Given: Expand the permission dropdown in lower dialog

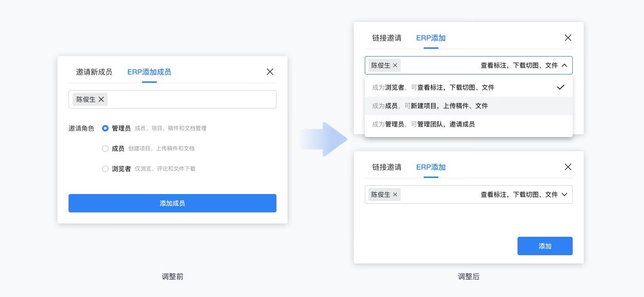Looking at the screenshot, I should point(564,194).
